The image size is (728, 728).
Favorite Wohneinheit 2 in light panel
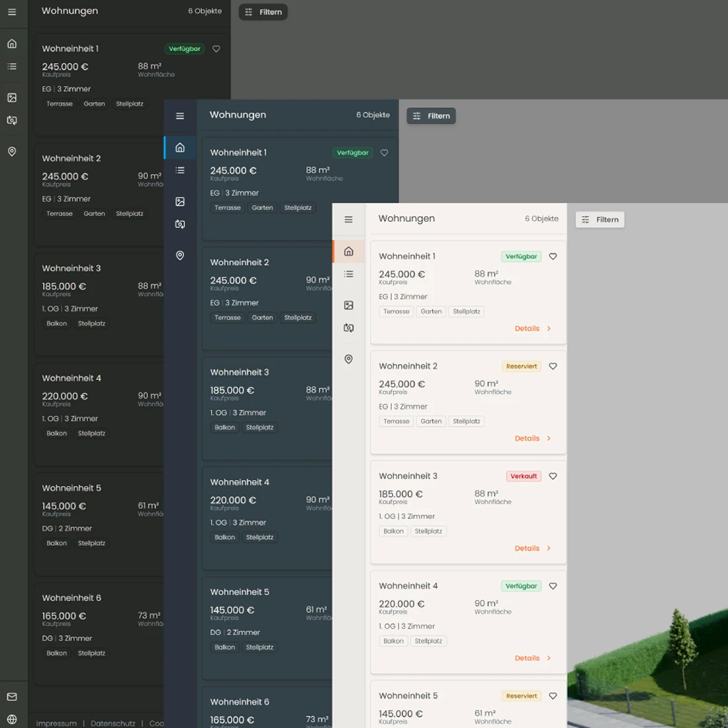(x=553, y=367)
